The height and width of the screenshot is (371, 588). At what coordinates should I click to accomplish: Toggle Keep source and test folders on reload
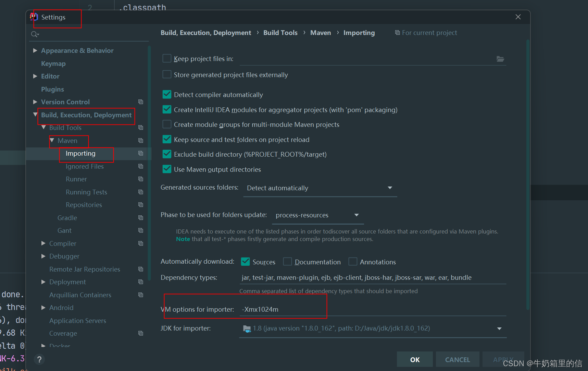tap(167, 139)
